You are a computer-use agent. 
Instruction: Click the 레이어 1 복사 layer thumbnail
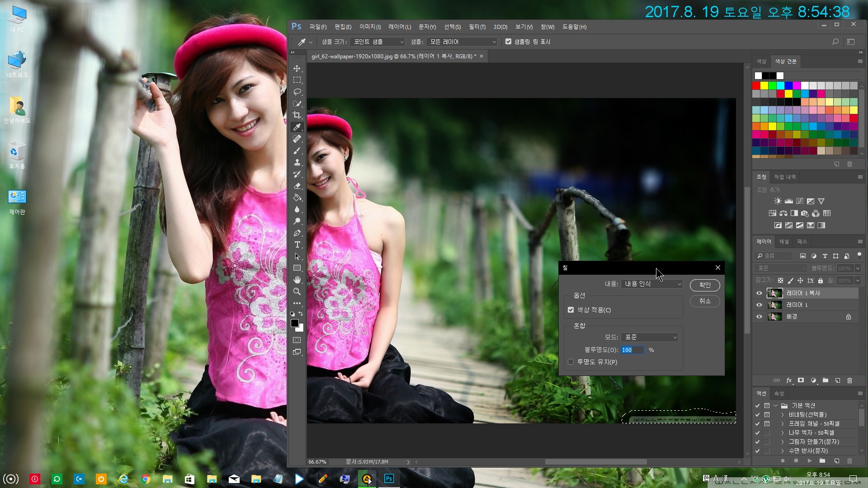pyautogui.click(x=774, y=293)
